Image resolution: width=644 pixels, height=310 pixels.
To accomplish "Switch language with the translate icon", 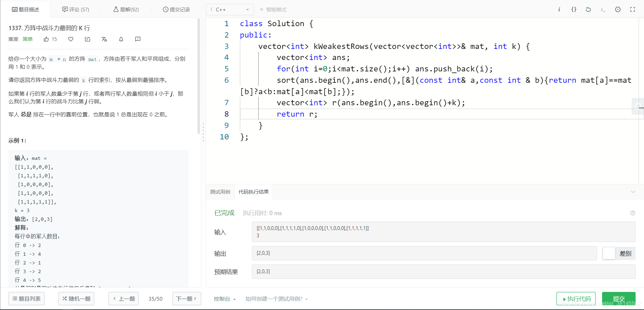I will [104, 39].
